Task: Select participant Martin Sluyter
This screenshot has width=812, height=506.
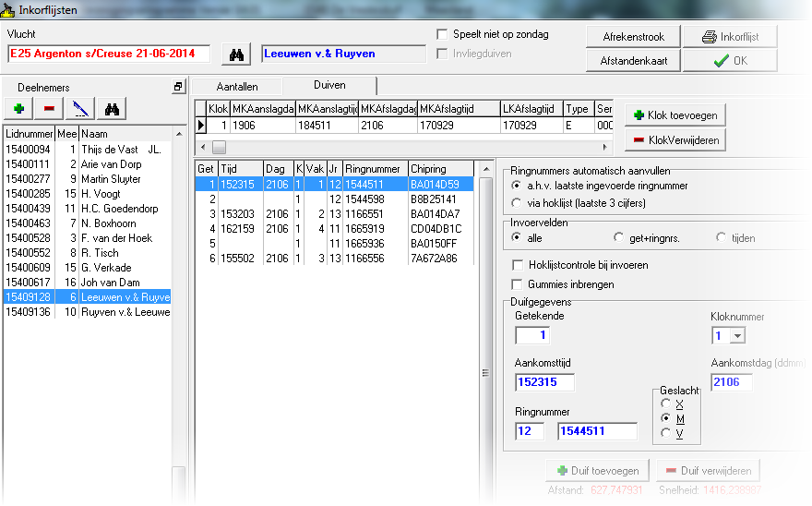Action: pyautogui.click(x=87, y=179)
